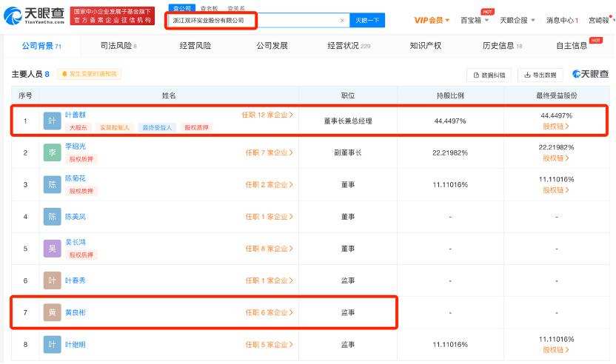Open 陈美凤 profile name link
616x364 pixels.
[76, 217]
